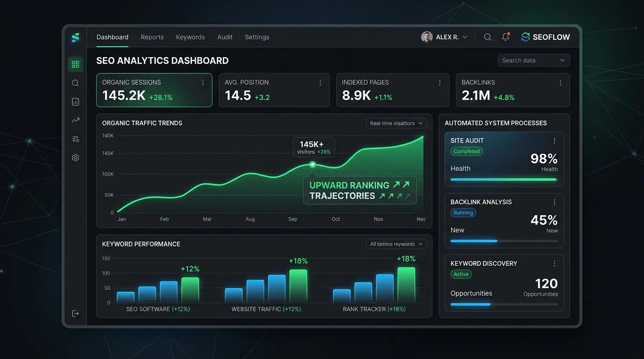The height and width of the screenshot is (359, 644).
Task: Click the Running status badge
Action: point(463,213)
